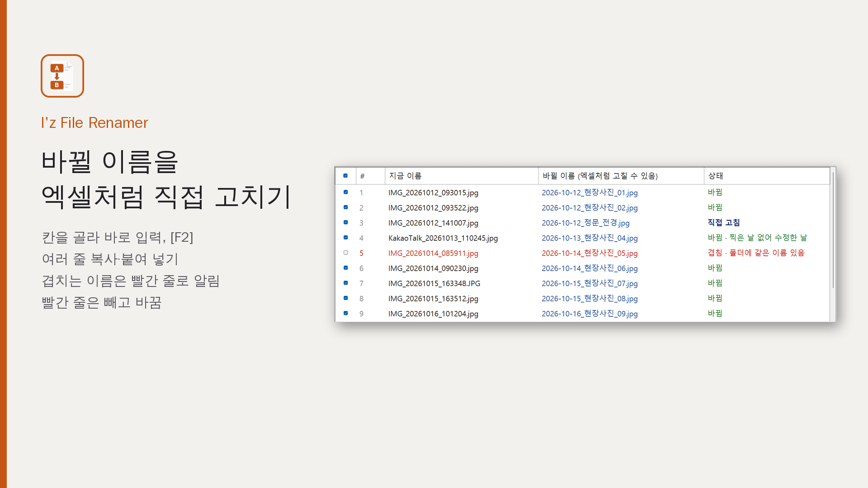This screenshot has width=868, height=488.
Task: Toggle the checkbox for IMG_20261014_090230.jpg
Action: (346, 268)
